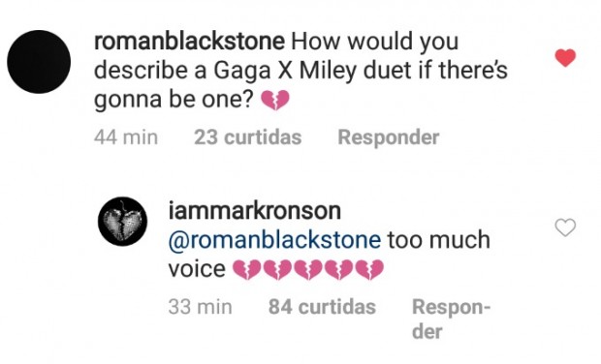
Task: Click the middle broken heart emoji in reply
Action: coord(308,269)
